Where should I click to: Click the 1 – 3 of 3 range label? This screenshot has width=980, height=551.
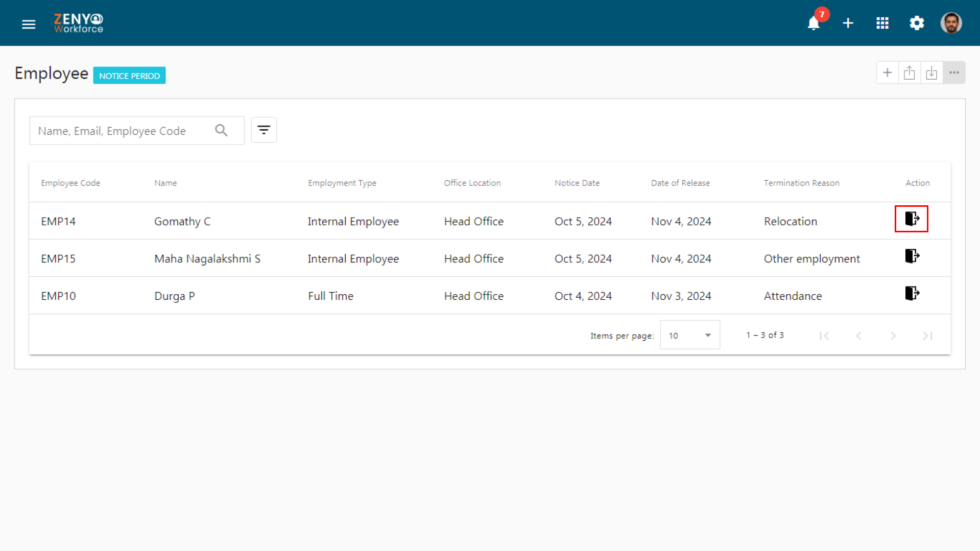(764, 335)
